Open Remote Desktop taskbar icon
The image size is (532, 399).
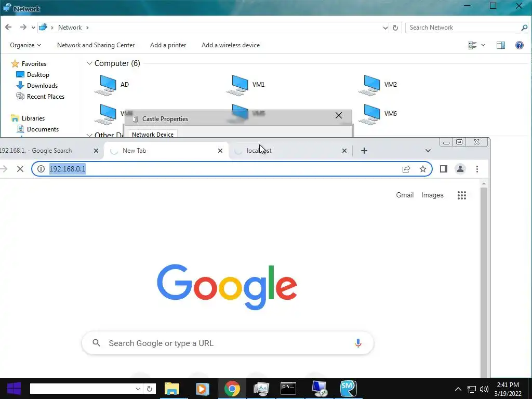pos(320,389)
